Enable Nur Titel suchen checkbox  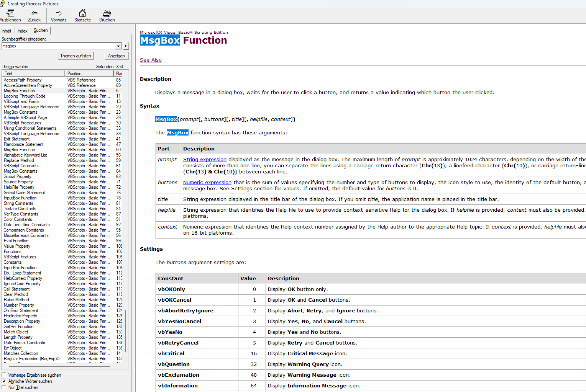click(4, 387)
